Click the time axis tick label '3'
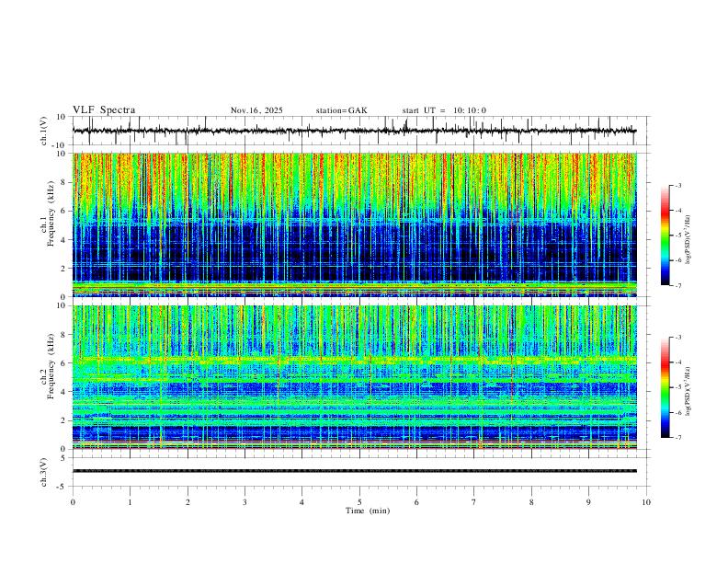The height and width of the screenshot is (563, 728). 245,502
